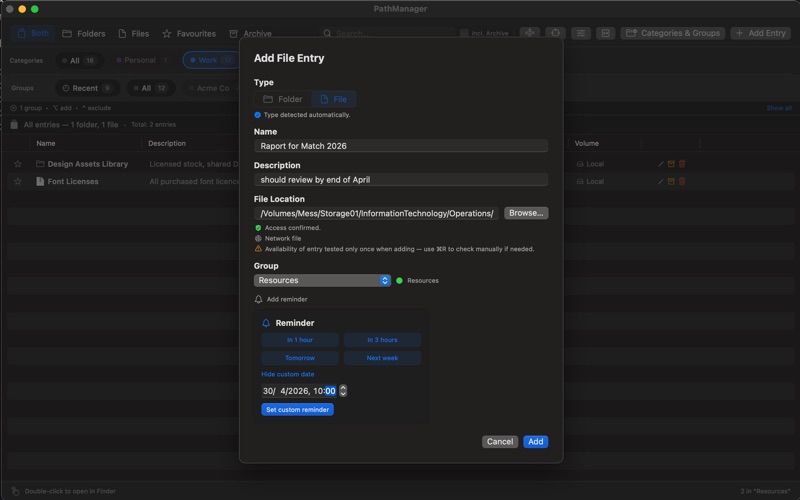This screenshot has height=500, width=800.
Task: Open the Categories & Groups button
Action: tap(672, 33)
